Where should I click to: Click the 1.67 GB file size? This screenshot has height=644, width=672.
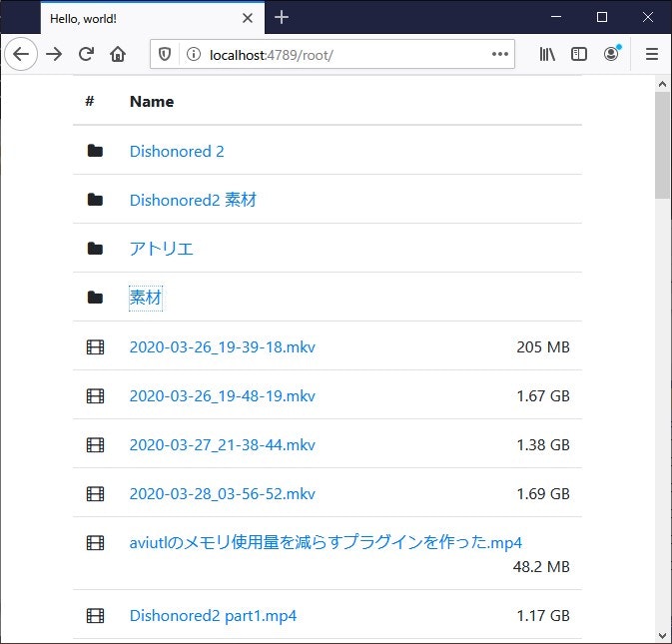coord(543,396)
